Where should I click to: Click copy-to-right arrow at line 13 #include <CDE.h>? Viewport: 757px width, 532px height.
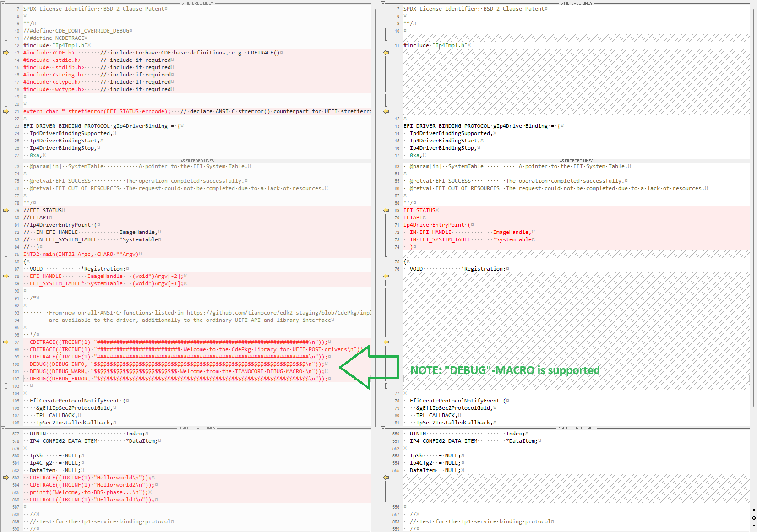pos(6,53)
